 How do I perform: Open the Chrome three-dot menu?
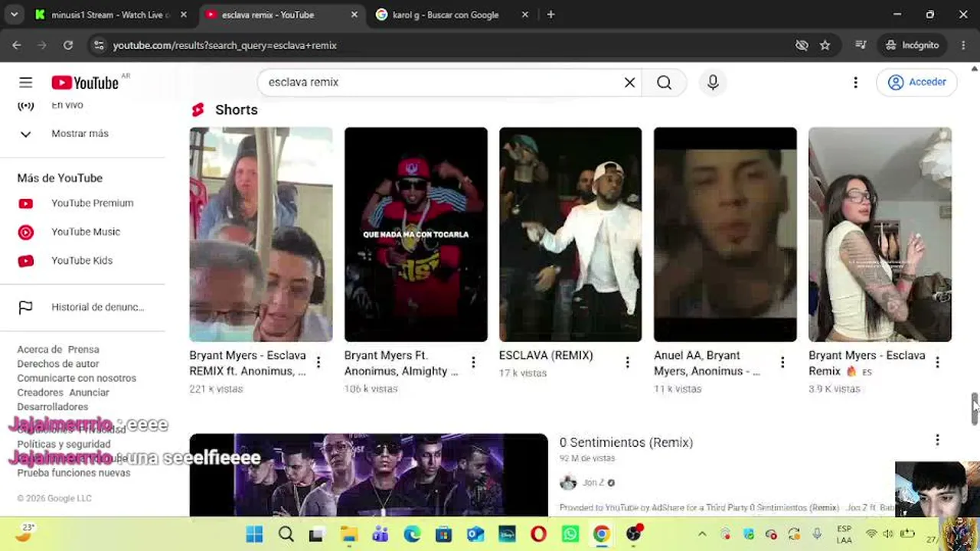963,45
